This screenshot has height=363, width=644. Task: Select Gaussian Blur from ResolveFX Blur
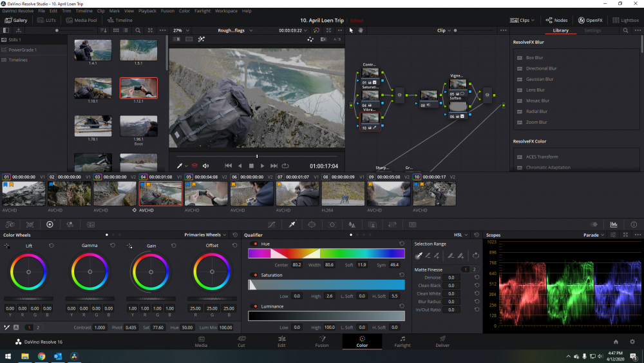click(539, 79)
